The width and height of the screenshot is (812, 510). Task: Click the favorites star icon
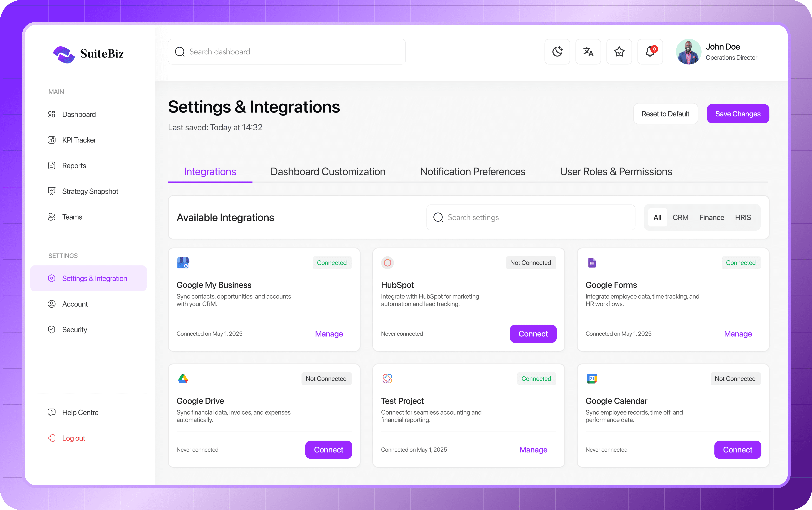pyautogui.click(x=619, y=52)
